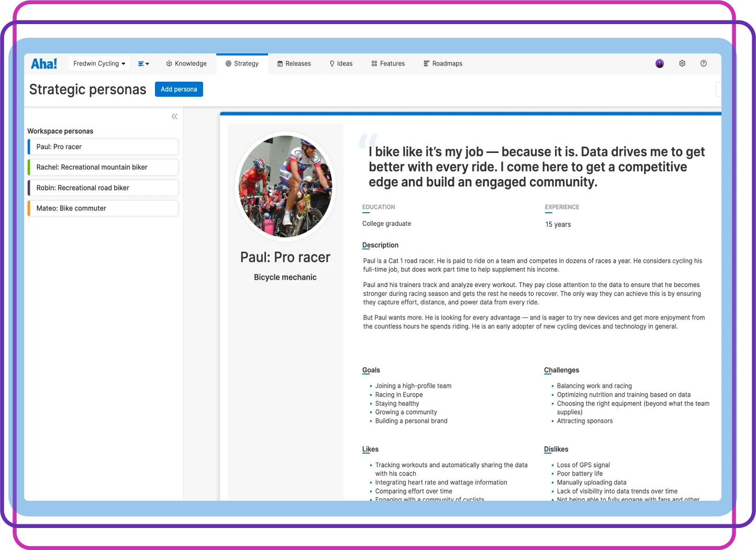Click the Aha! logo
This screenshot has width=756, height=550.
(x=44, y=64)
